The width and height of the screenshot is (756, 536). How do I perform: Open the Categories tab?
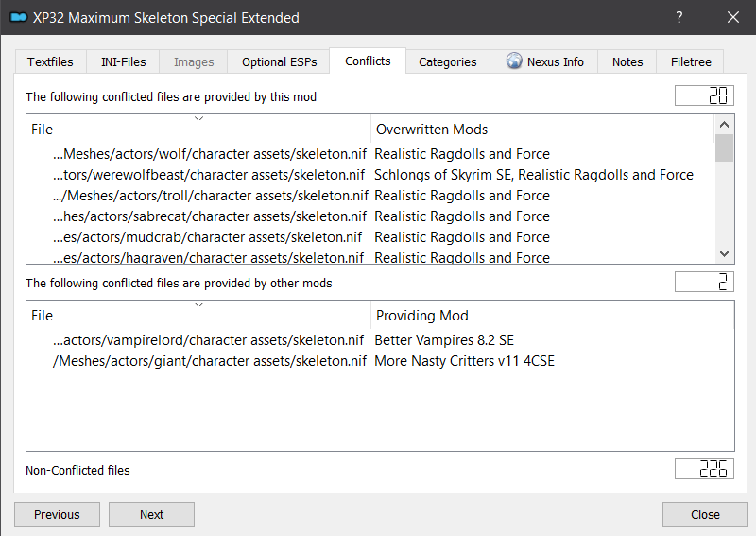point(447,61)
